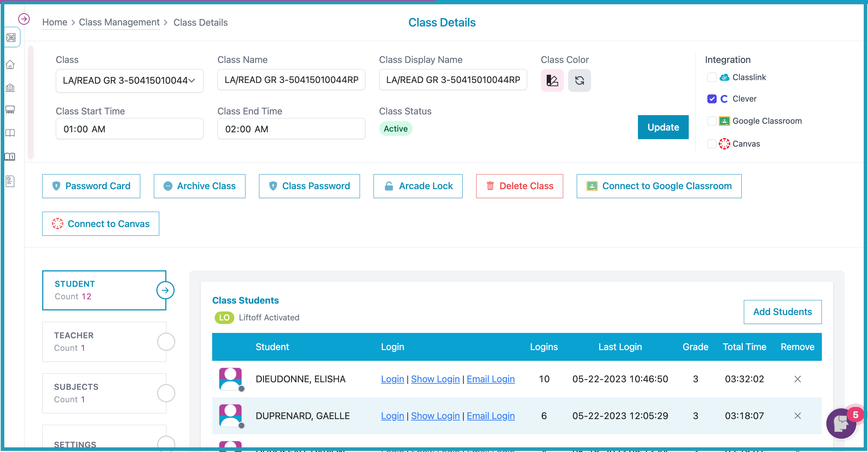Click the Grade column header
Image resolution: width=868 pixels, height=452 pixels.
(695, 347)
